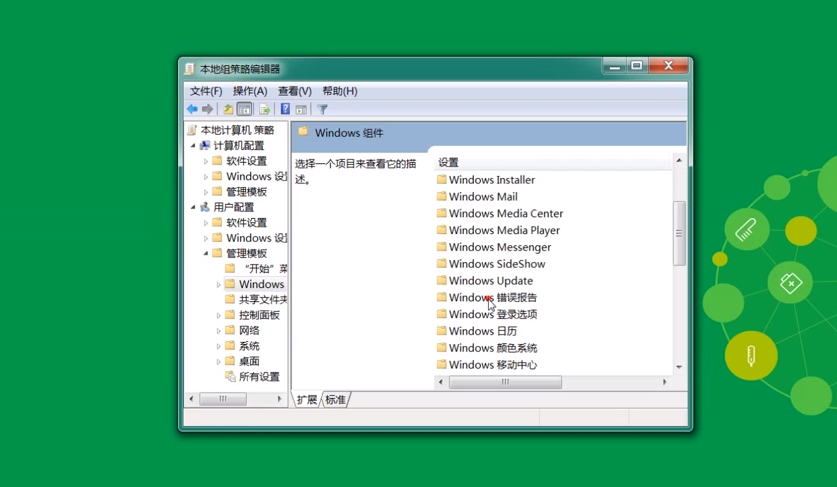Switch to the 扩展 tab
This screenshot has height=487, width=837.
point(307,399)
